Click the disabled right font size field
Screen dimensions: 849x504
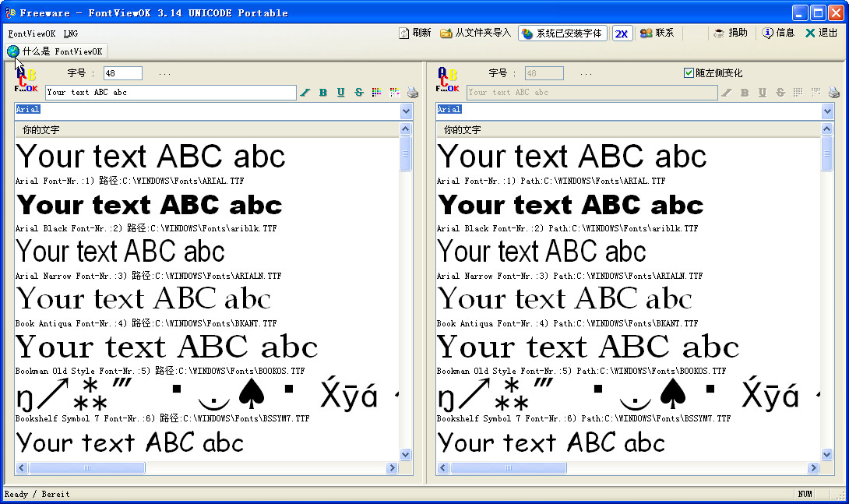(x=544, y=73)
